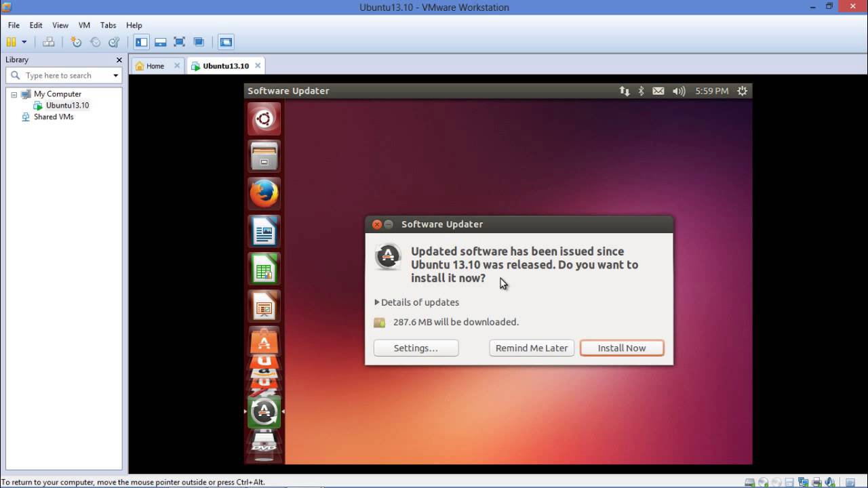Image resolution: width=868 pixels, height=488 pixels.
Task: Open the system gear menu in panel
Action: tap(743, 91)
